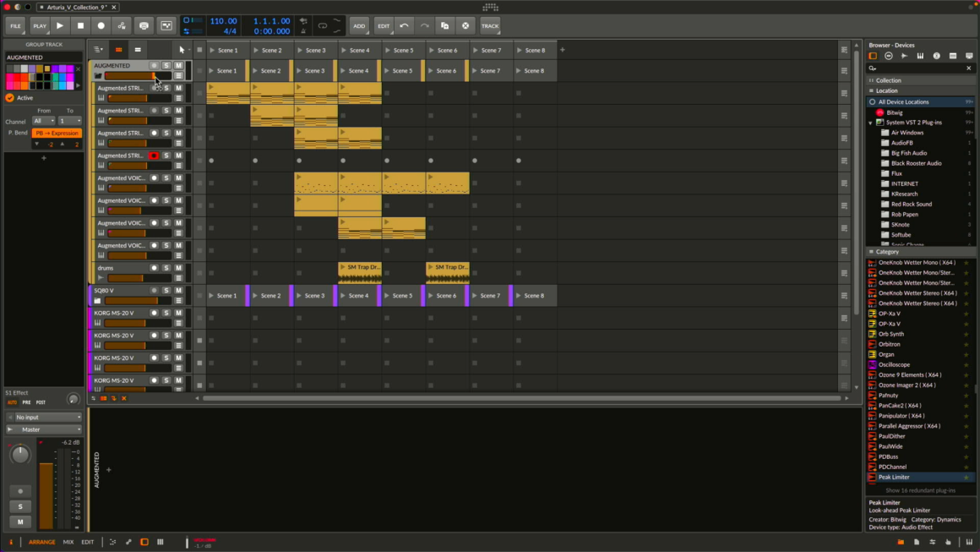
Task: Mute the AUGMENTED group track
Action: click(x=178, y=65)
